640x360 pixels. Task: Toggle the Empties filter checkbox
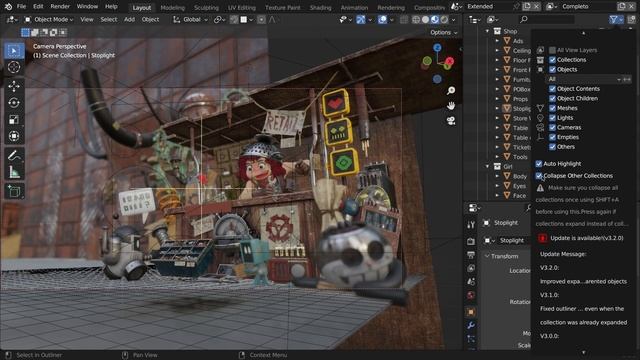pyautogui.click(x=552, y=137)
